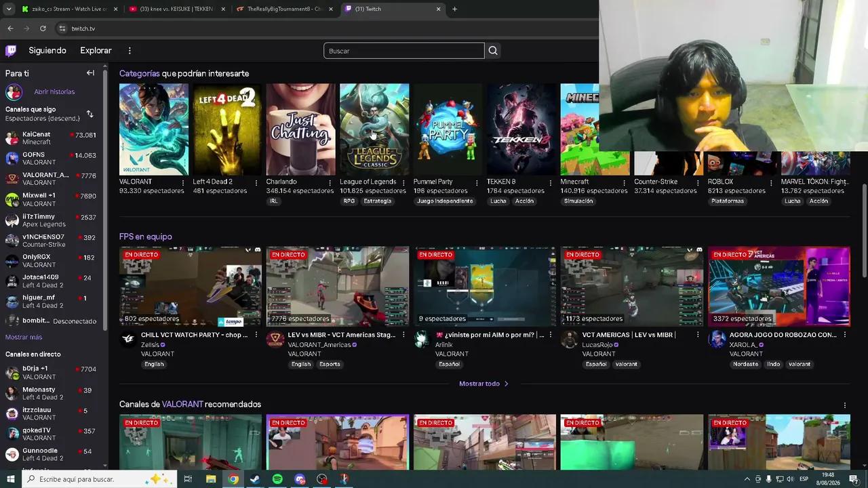Open the FPS en equipo section link

[x=146, y=237]
